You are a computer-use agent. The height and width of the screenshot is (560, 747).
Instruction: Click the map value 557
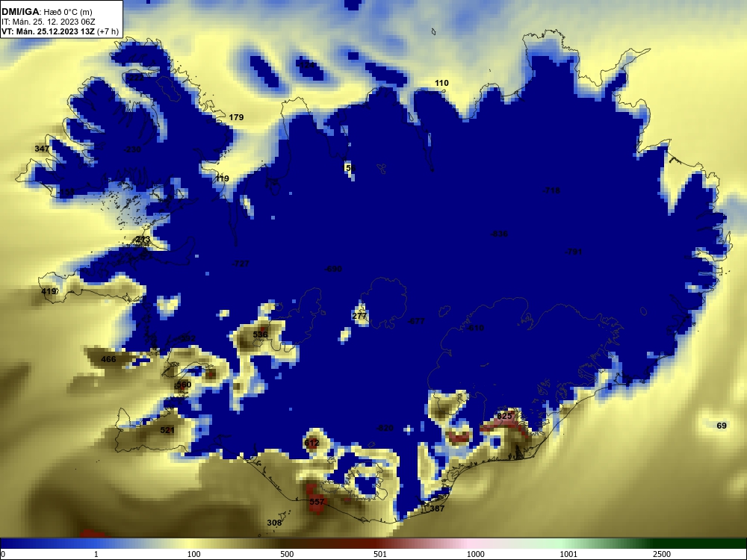pos(317,502)
